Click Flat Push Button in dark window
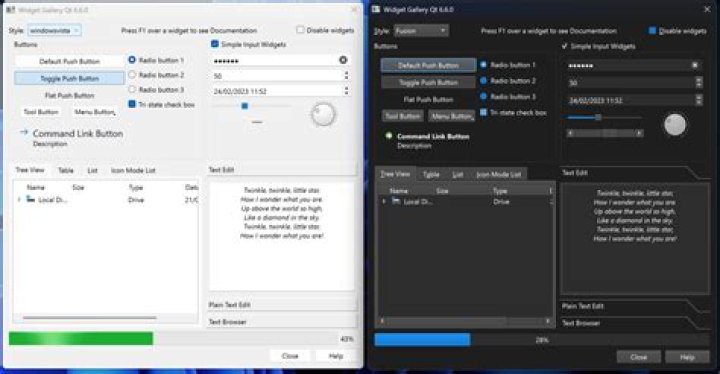 click(x=428, y=99)
